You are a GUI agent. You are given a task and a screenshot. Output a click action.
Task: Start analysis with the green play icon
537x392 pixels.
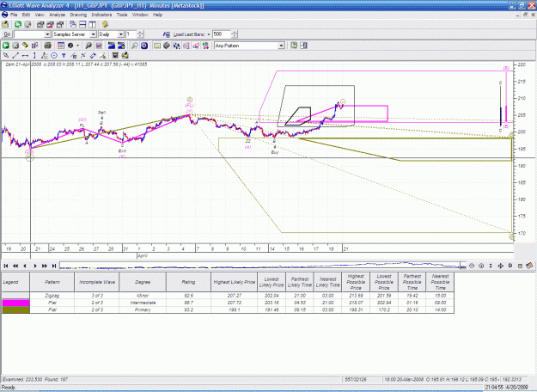(6, 46)
